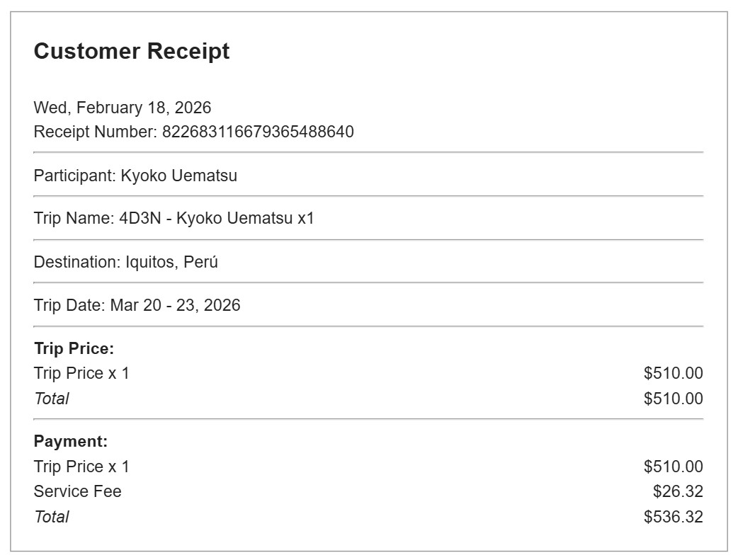Click the Participant Kyoko Uematsu line
This screenshot has width=738, height=560.
pos(135,176)
